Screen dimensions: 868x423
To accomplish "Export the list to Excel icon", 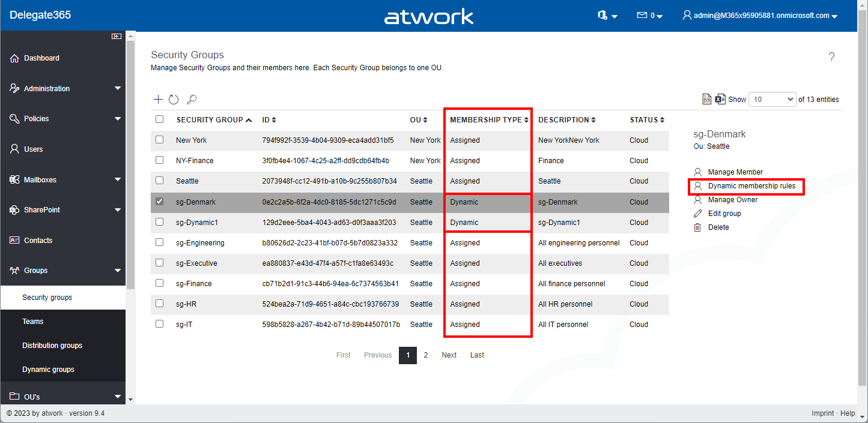I will point(720,99).
